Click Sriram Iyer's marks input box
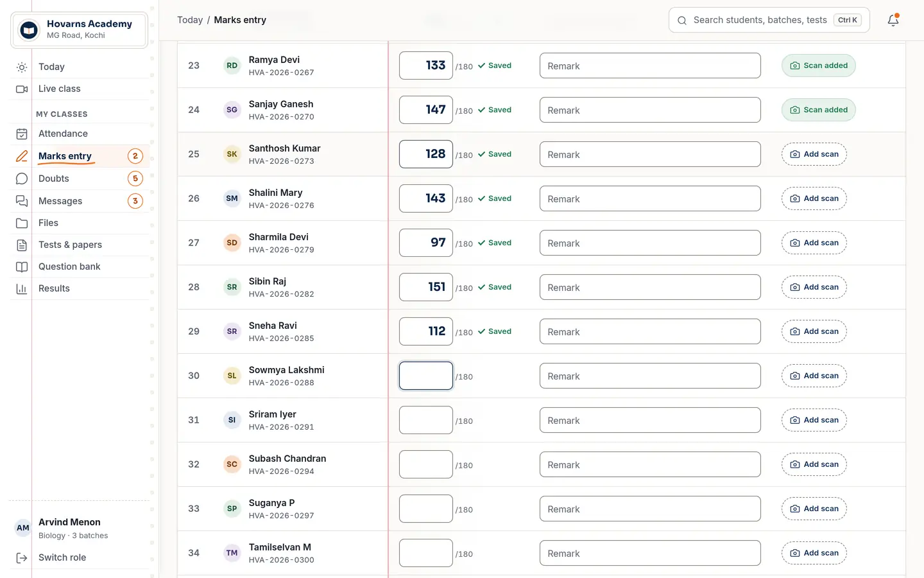The height and width of the screenshot is (578, 924). coord(426,420)
